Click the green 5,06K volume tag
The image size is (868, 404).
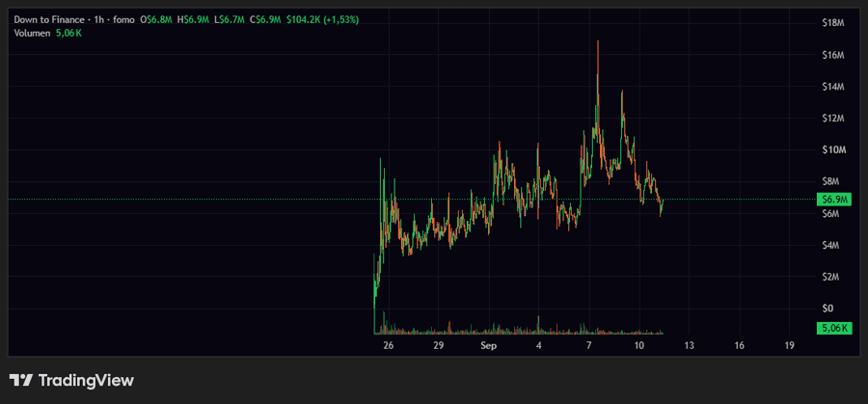pyautogui.click(x=834, y=328)
